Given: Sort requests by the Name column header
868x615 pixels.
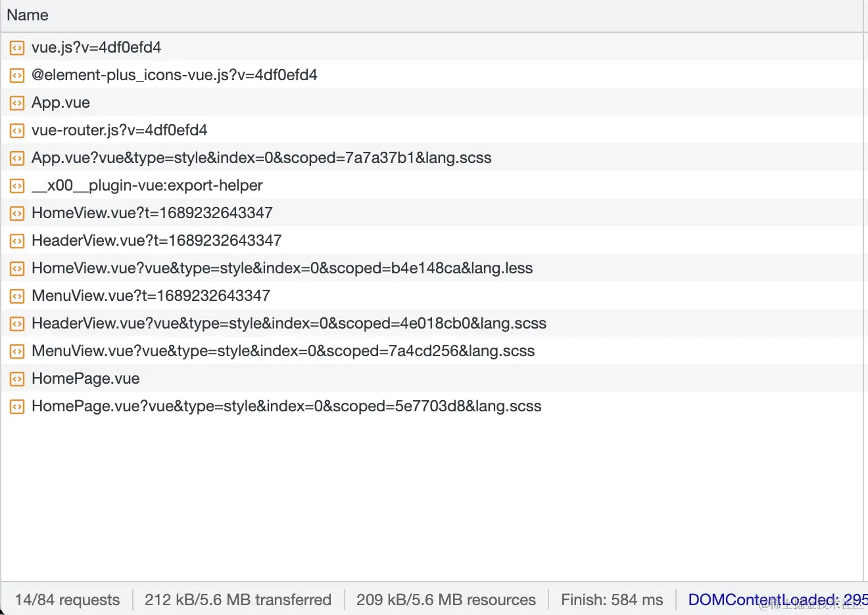Looking at the screenshot, I should coord(28,15).
